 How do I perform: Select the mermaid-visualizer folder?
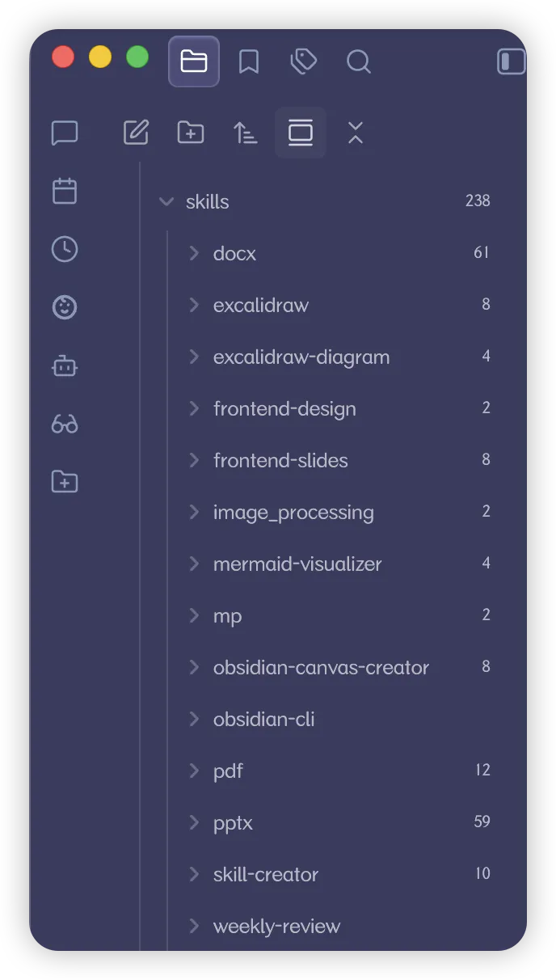(x=297, y=564)
